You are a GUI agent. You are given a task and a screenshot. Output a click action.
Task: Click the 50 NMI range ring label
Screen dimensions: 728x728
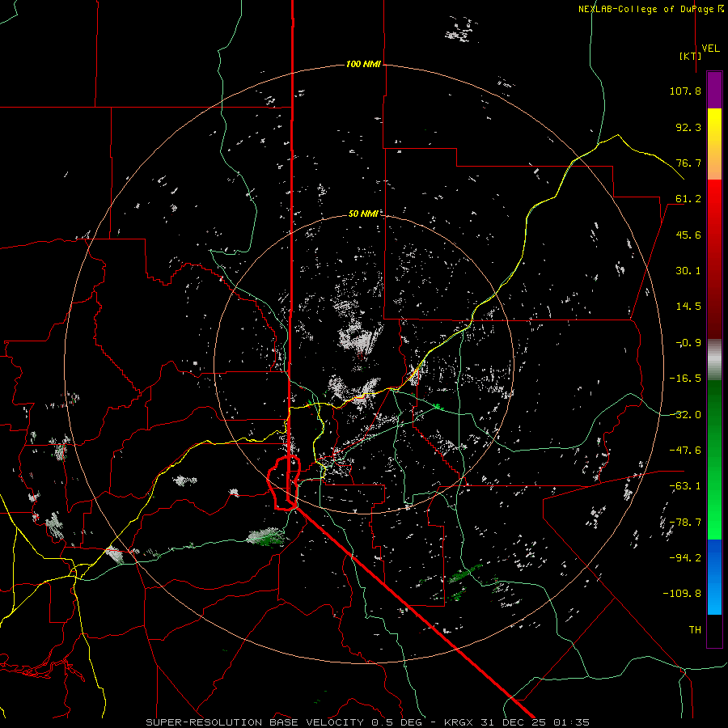click(x=363, y=214)
